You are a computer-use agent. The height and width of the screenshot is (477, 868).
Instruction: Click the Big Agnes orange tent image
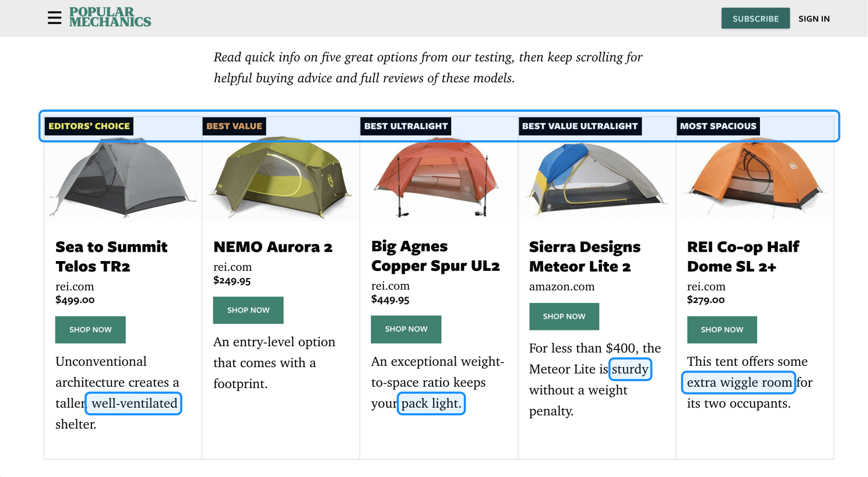438,178
